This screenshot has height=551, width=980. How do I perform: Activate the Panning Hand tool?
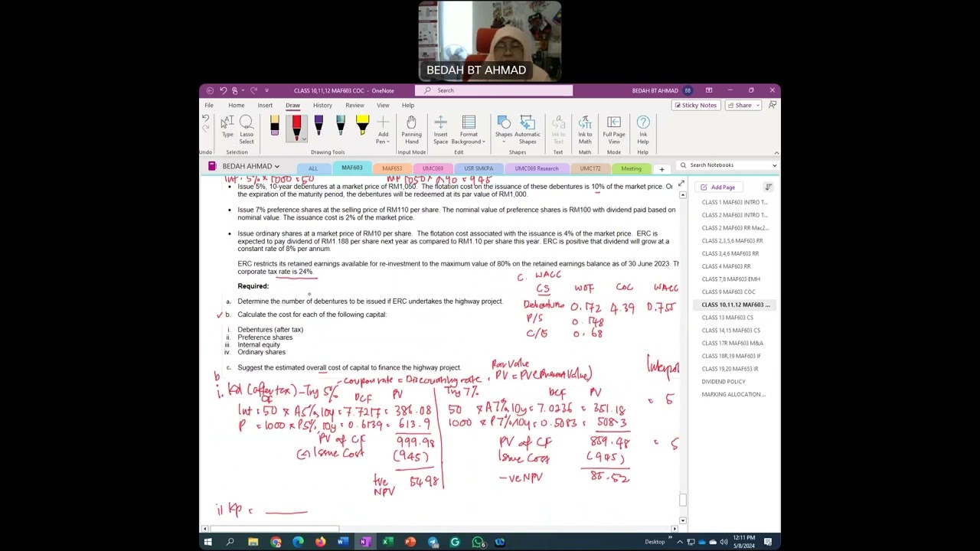click(411, 130)
